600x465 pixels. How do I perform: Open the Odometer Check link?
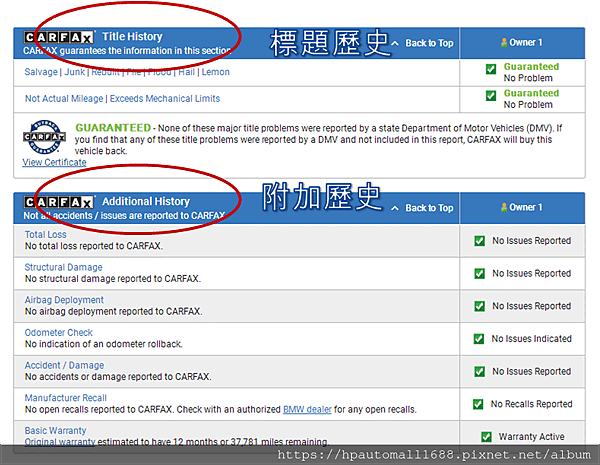pyautogui.click(x=59, y=333)
